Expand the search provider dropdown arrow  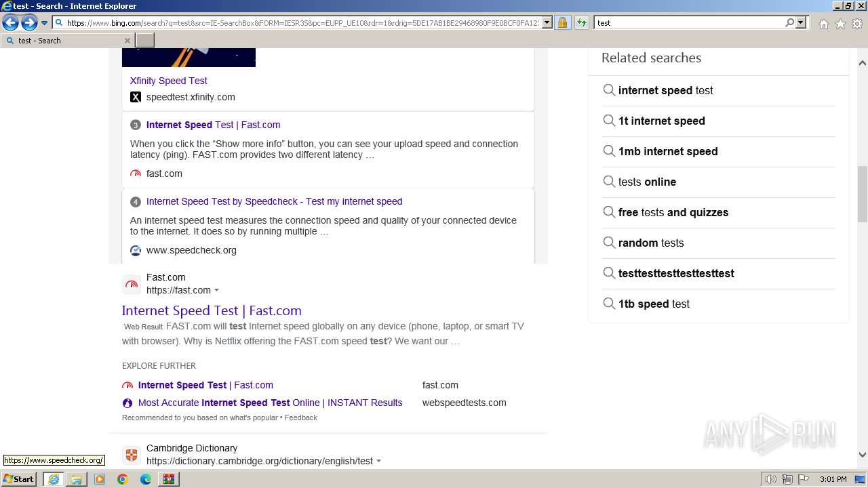click(801, 22)
